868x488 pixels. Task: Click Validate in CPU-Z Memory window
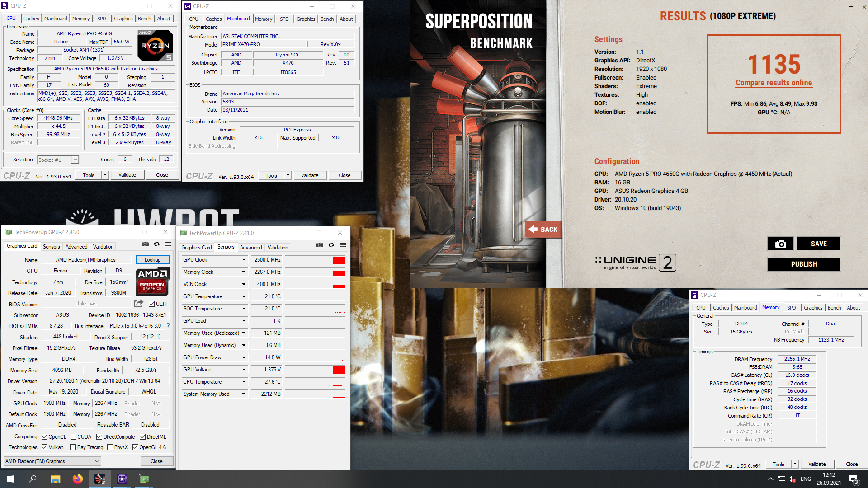817,464
